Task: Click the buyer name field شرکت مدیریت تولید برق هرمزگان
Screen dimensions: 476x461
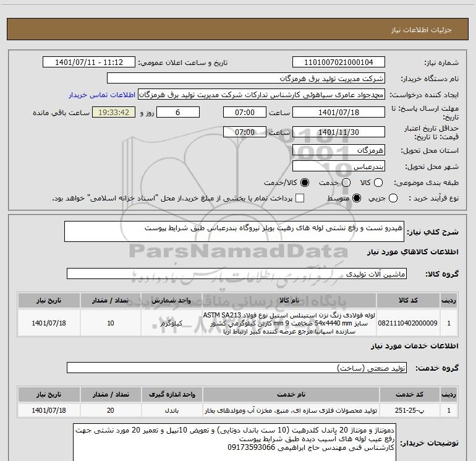Action: pyautogui.click(x=246, y=79)
